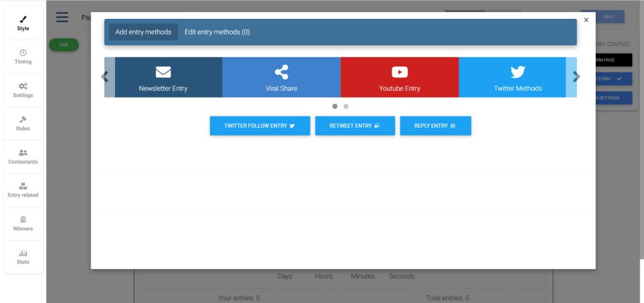The width and height of the screenshot is (644, 303).
Task: Select the Newsletter Entry method
Action: point(163,77)
